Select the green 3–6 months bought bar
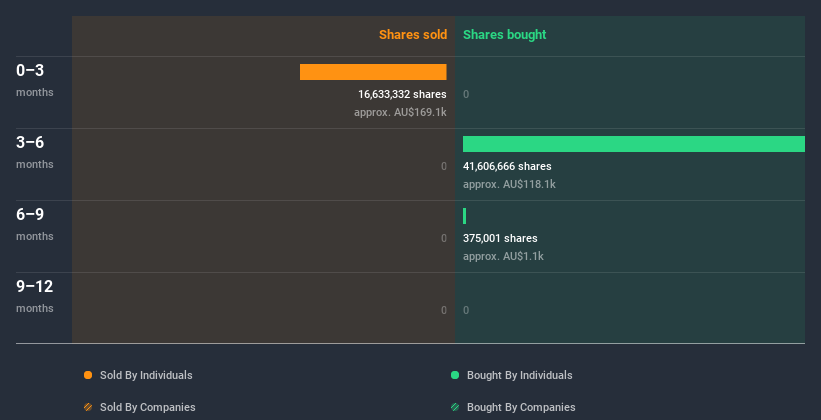Screen dimensions: 821x420 pos(634,144)
